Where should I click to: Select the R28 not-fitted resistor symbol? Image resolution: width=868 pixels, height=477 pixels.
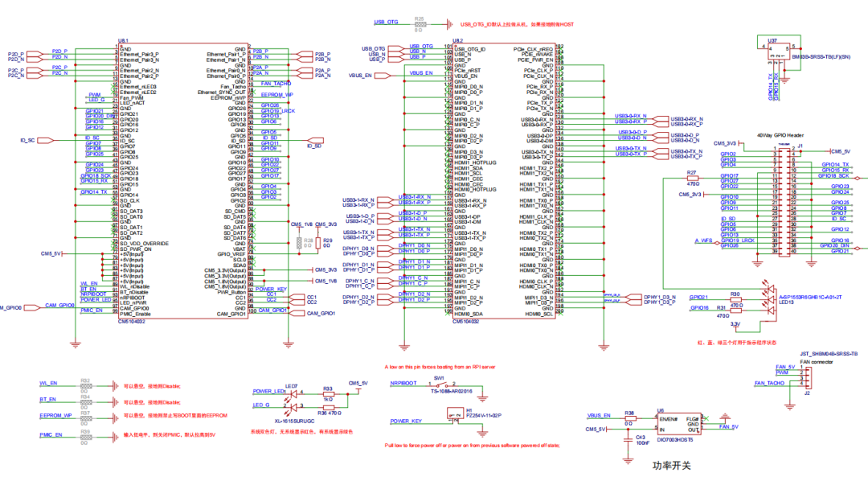tap(299, 243)
